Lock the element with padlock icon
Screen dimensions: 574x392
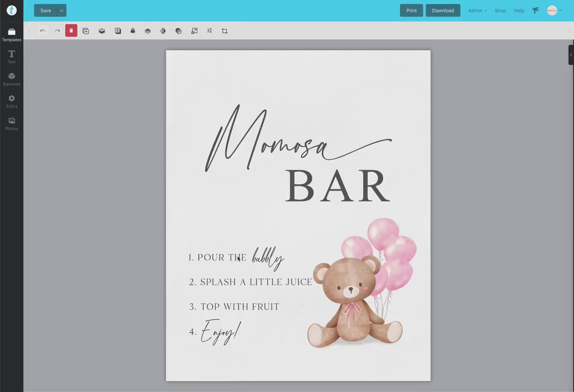[133, 31]
